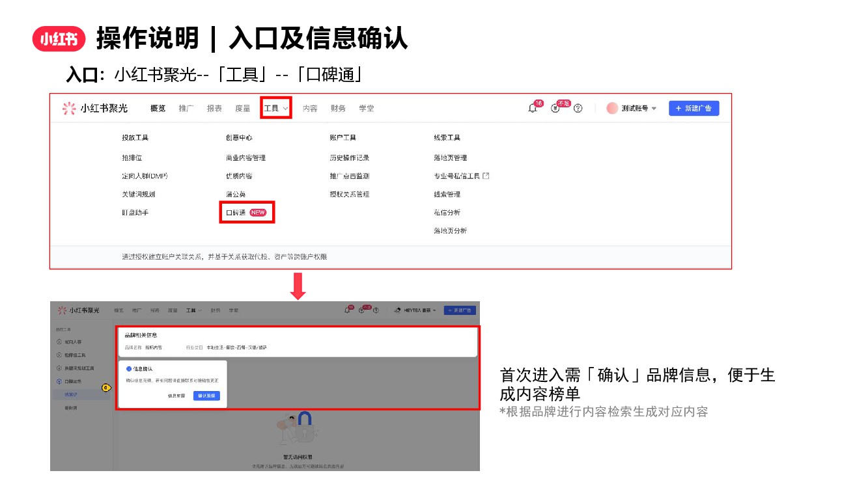Select 关键词规划 under 投放工具
868x488 pixels.
[138, 195]
